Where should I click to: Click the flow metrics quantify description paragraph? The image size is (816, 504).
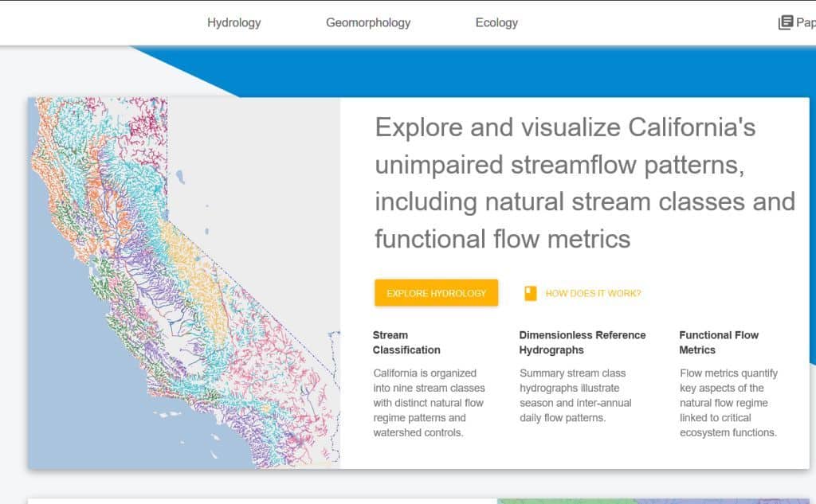[x=728, y=403]
